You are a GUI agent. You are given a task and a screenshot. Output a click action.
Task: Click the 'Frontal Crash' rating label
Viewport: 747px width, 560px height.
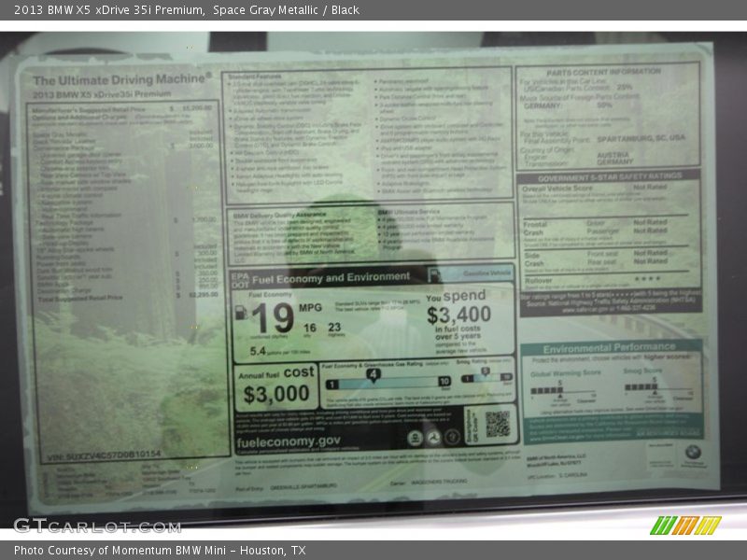534,228
